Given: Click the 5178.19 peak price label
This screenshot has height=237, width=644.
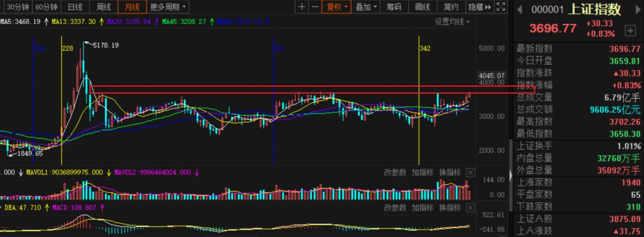Looking at the screenshot, I should point(106,45).
